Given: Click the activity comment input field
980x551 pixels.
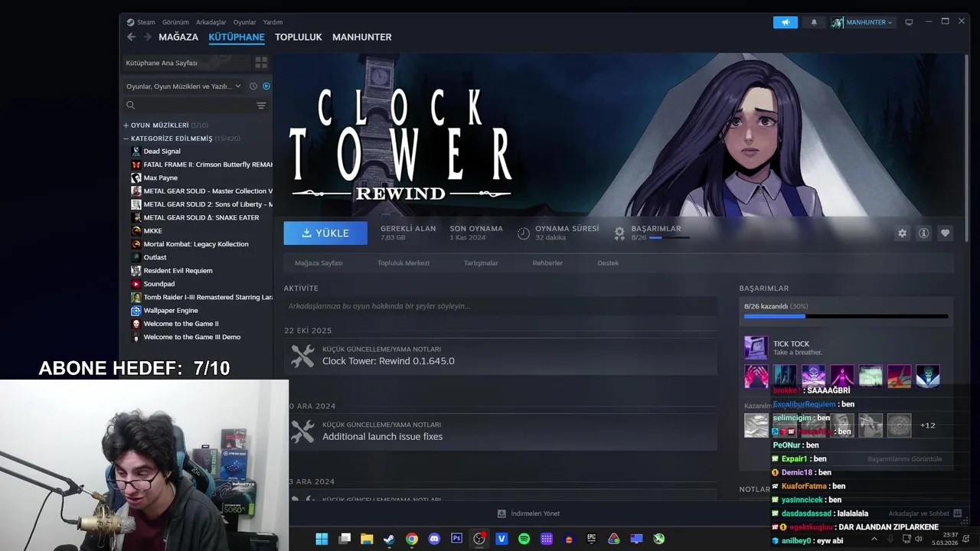Looking at the screenshot, I should pyautogui.click(x=501, y=306).
